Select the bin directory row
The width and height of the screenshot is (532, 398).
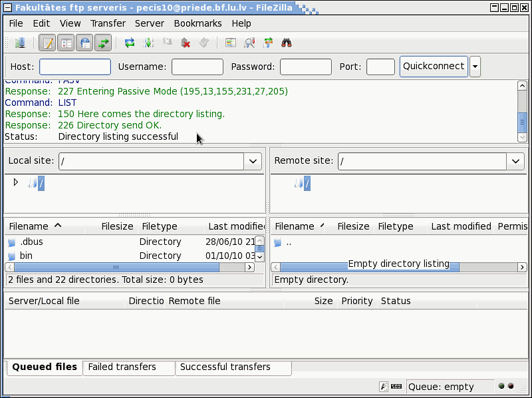(x=130, y=256)
